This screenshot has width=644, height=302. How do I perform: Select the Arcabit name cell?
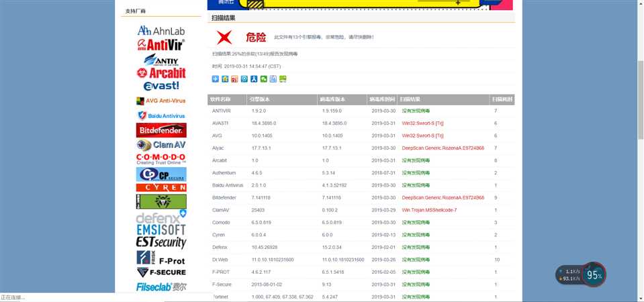(220, 160)
